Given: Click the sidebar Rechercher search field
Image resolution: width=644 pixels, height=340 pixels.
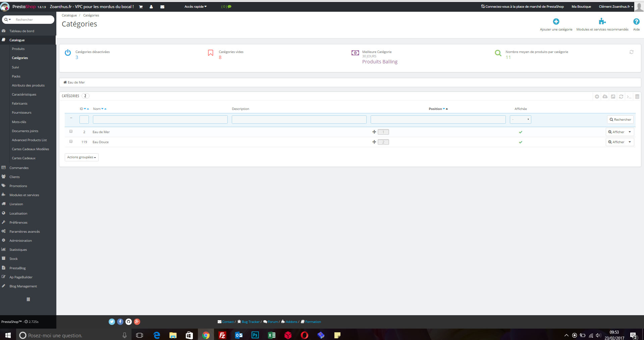Looking at the screenshot, I should pos(34,19).
